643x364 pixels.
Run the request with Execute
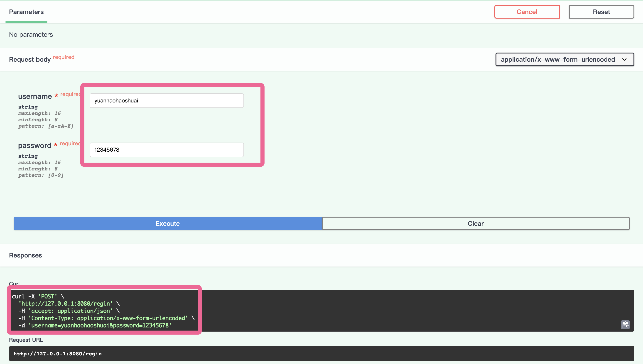(167, 223)
